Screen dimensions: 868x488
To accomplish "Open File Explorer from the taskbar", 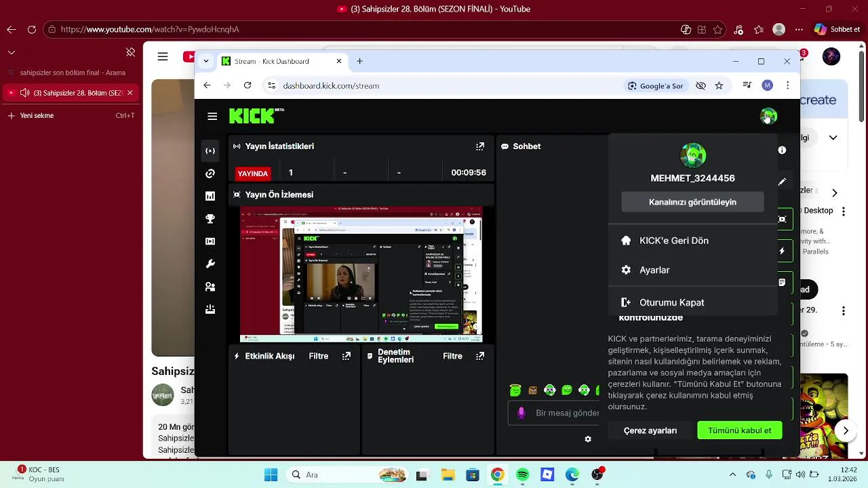I will (x=447, y=474).
